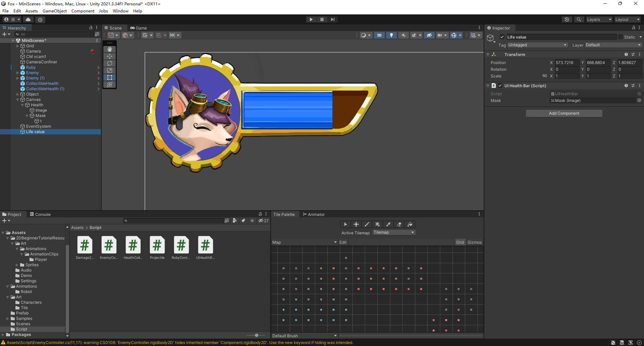Select the tile palette Select tool
The image size is (644, 346).
pos(345,224)
